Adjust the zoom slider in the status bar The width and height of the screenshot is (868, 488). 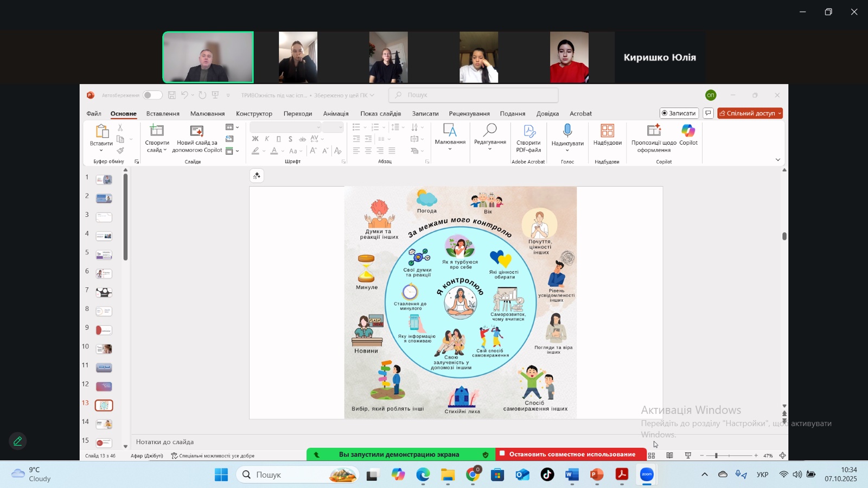tap(716, 455)
